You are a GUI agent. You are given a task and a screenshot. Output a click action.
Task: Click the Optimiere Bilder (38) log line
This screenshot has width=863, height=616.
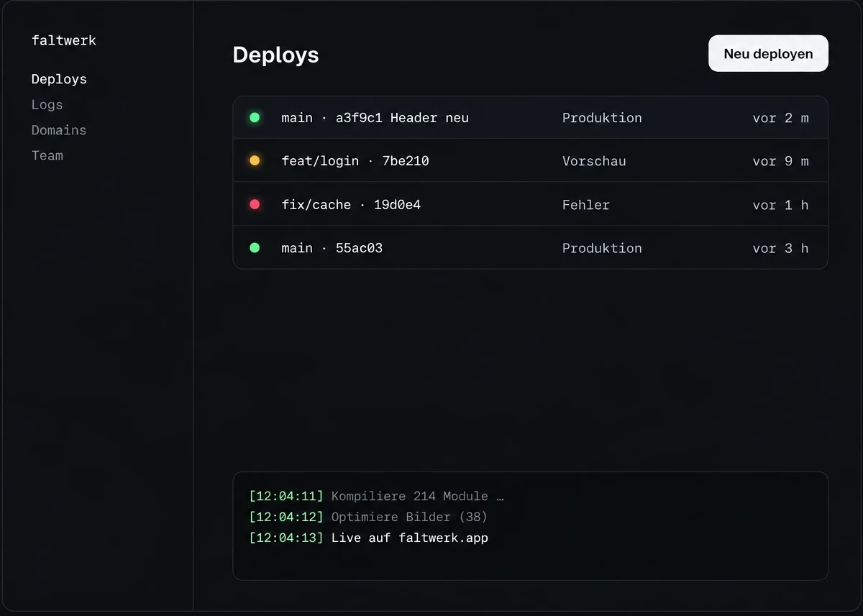[x=368, y=517]
